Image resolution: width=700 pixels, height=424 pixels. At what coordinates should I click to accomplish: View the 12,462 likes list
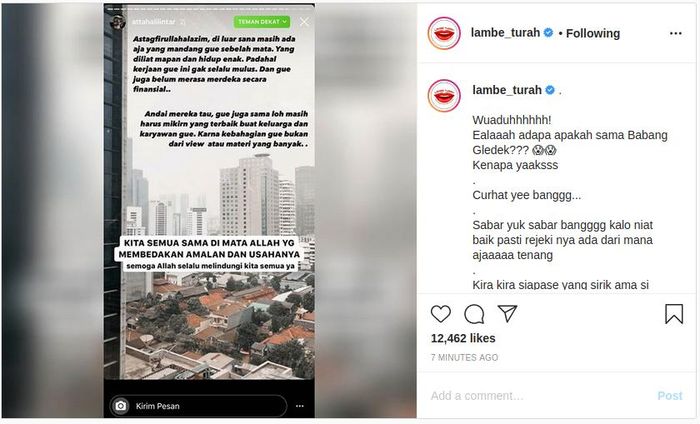[x=463, y=338]
